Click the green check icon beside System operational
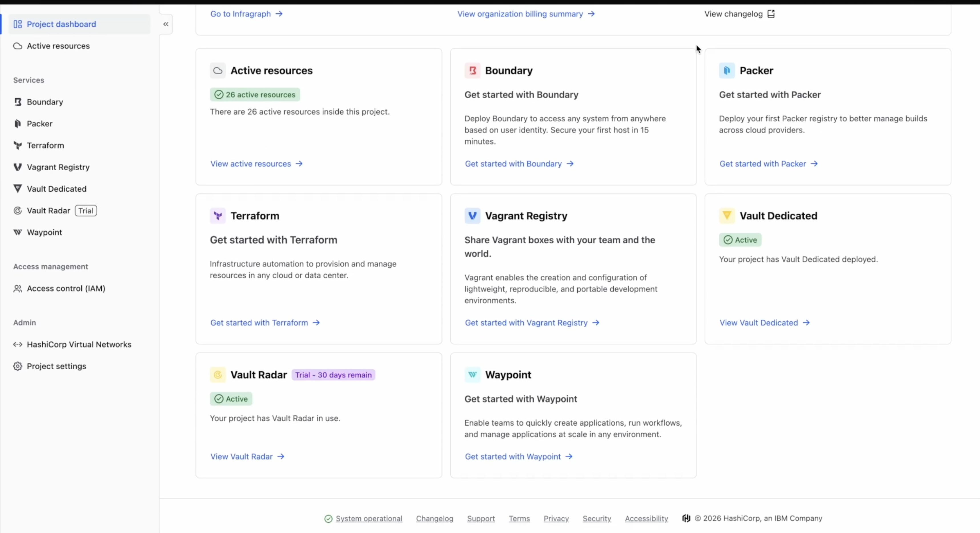Viewport: 980px width, 533px height. point(328,519)
